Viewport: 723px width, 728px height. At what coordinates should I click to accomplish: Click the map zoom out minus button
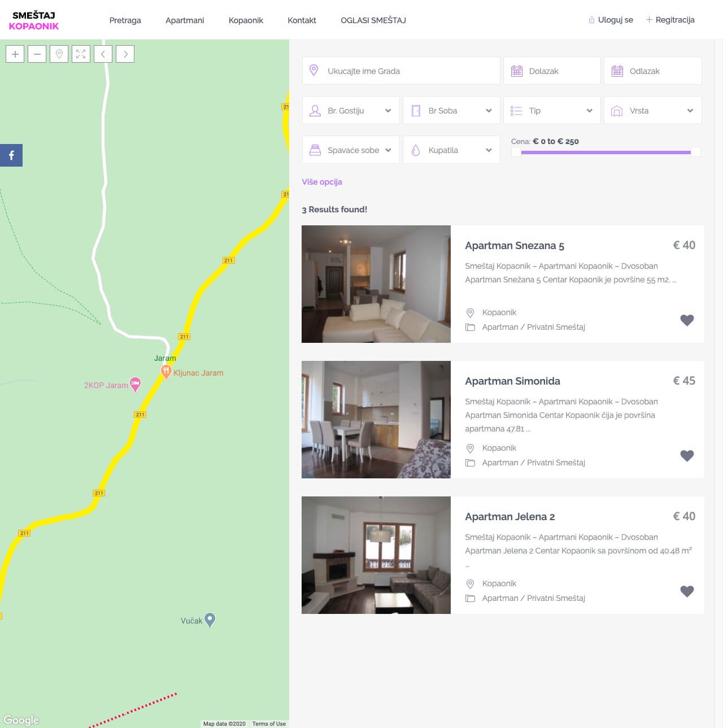tap(37, 54)
